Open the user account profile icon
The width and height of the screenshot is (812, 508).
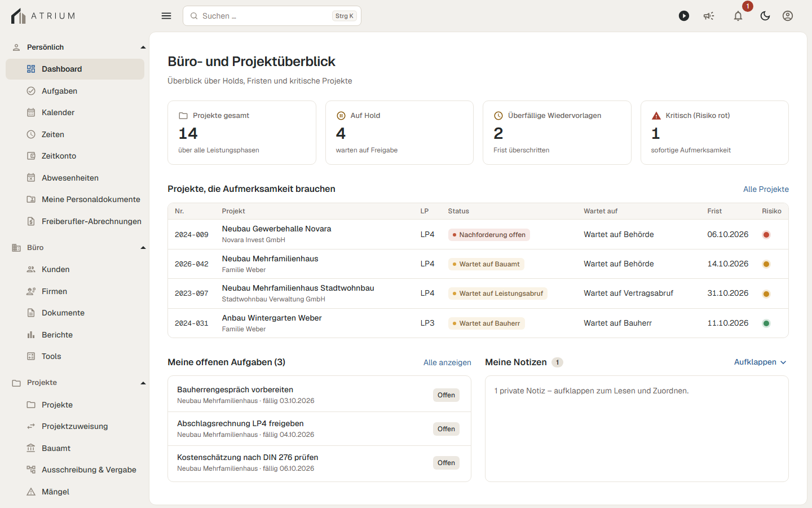(788, 16)
